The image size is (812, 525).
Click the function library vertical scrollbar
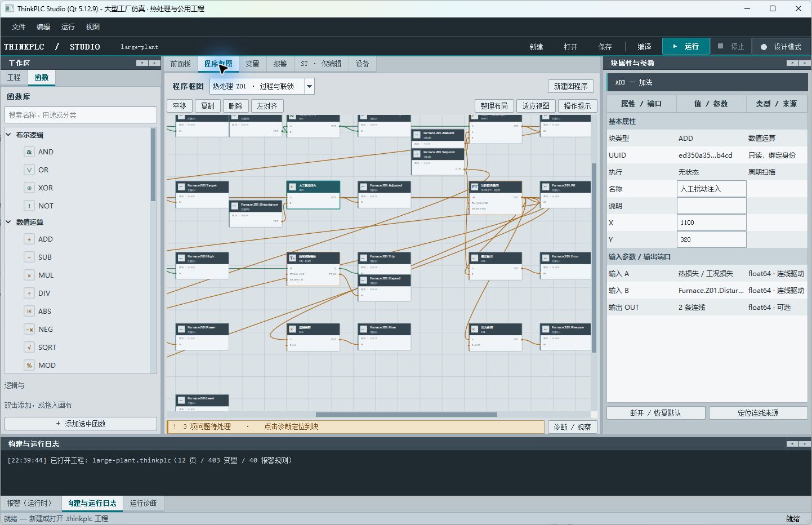153,164
